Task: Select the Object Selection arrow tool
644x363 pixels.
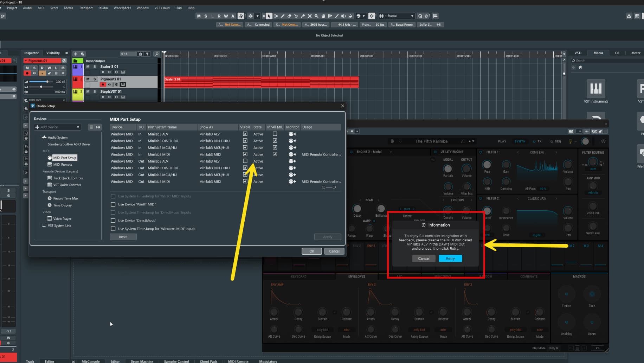Action: point(269,16)
